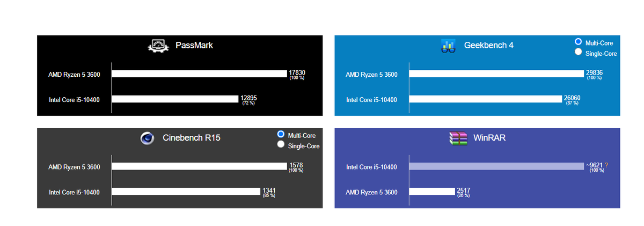Select Geekbench 4 Multi-Core radio button

[578, 42]
